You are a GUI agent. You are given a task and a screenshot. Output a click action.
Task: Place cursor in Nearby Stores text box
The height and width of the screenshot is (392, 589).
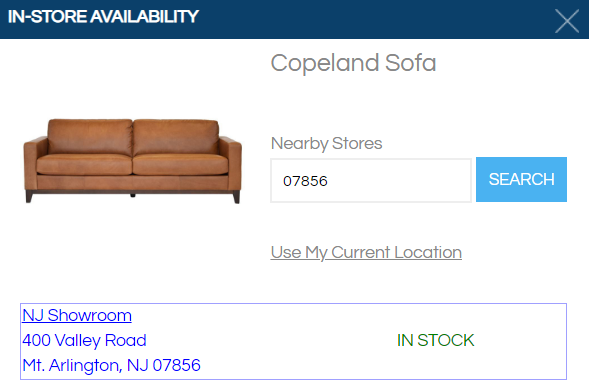click(371, 181)
